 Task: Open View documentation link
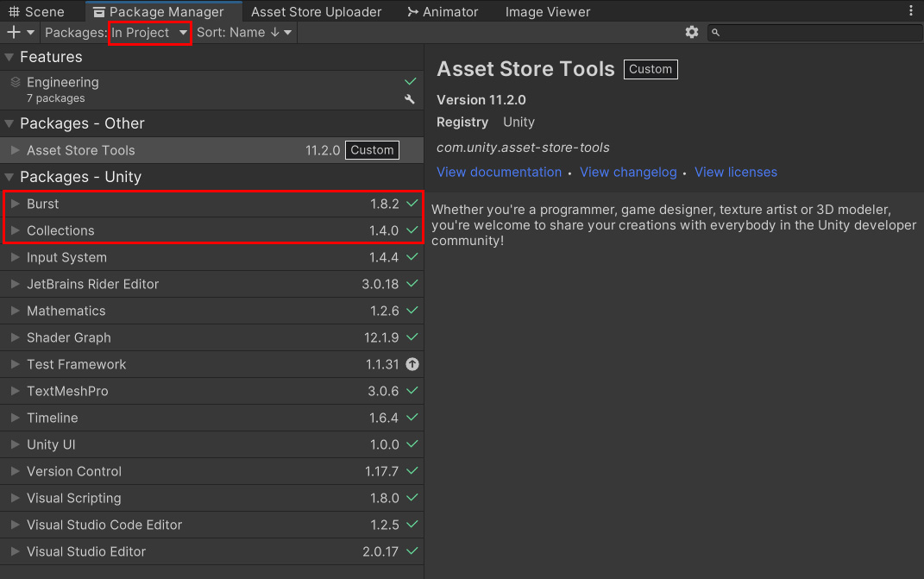point(500,173)
